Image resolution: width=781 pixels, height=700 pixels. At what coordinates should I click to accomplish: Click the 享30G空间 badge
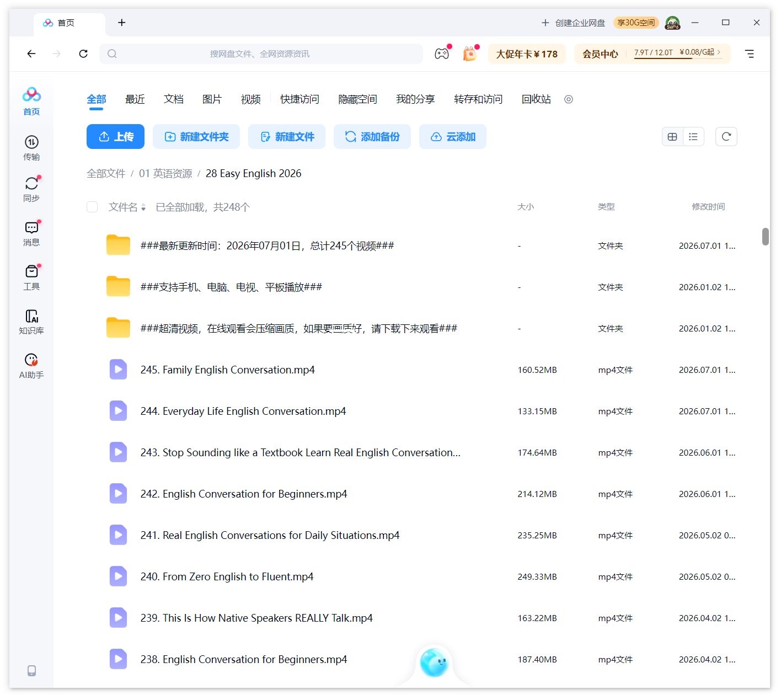pyautogui.click(x=636, y=23)
